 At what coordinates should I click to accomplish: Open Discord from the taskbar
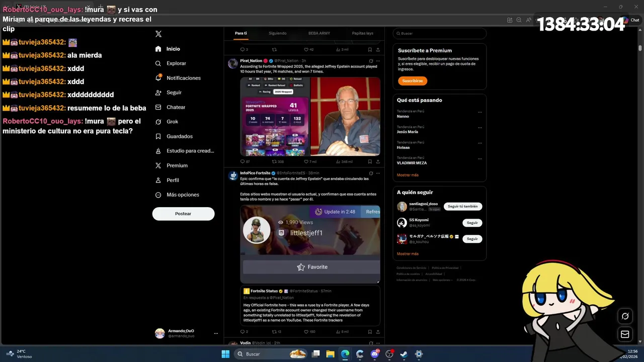(x=374, y=354)
